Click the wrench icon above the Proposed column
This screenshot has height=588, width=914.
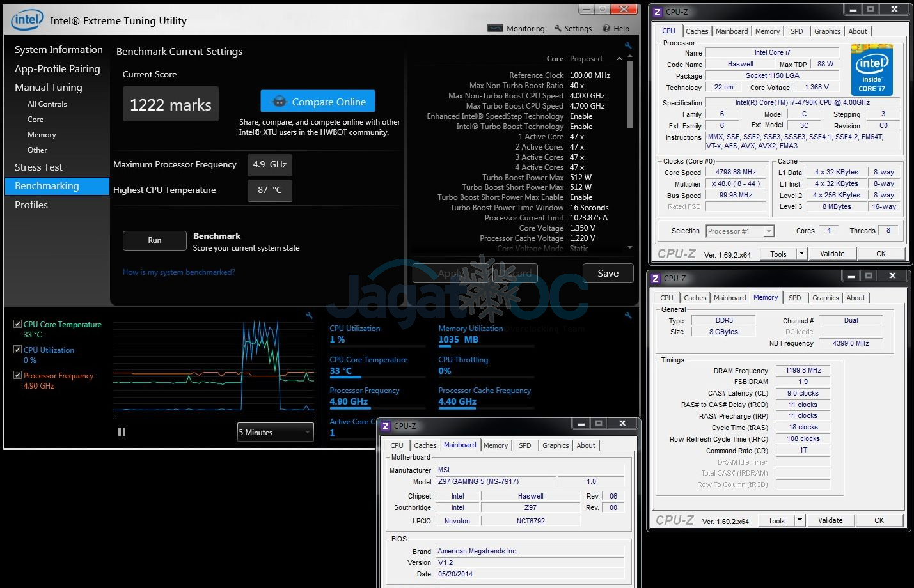tap(628, 46)
